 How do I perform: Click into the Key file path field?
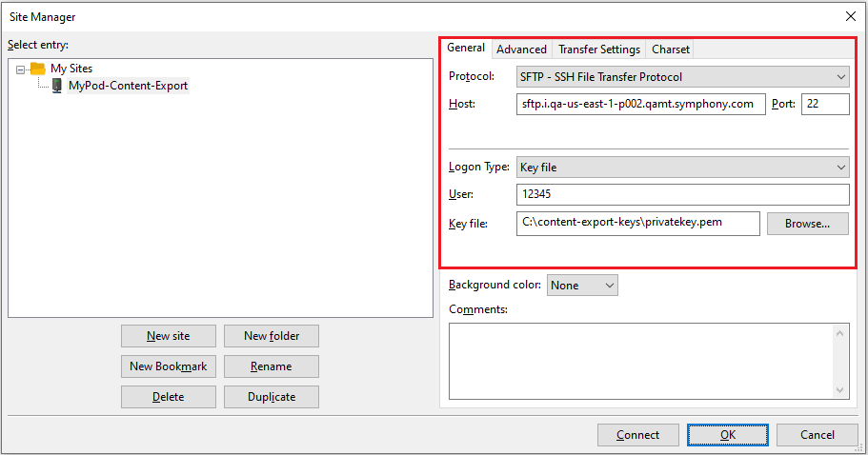637,224
